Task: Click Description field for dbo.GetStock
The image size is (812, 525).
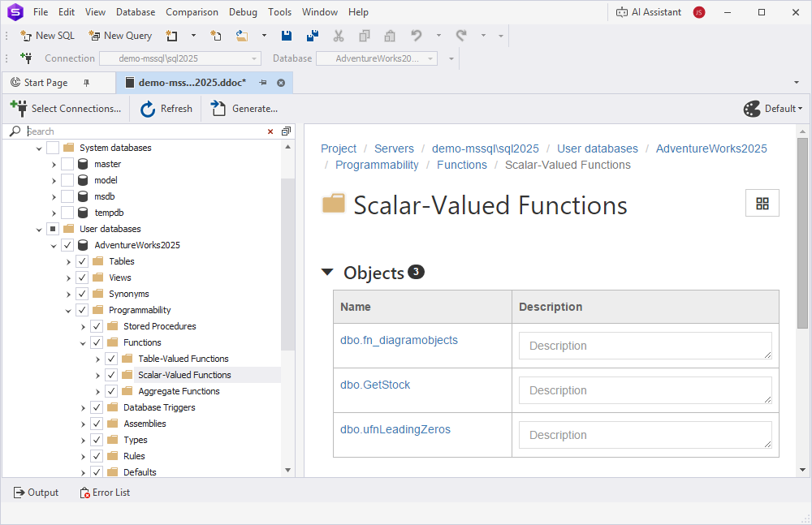Action: coord(646,390)
